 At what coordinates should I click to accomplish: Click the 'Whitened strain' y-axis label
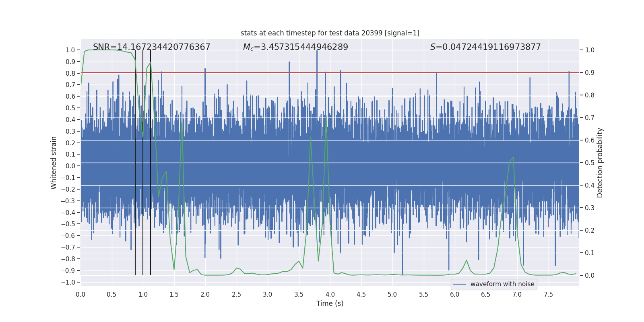point(54,163)
